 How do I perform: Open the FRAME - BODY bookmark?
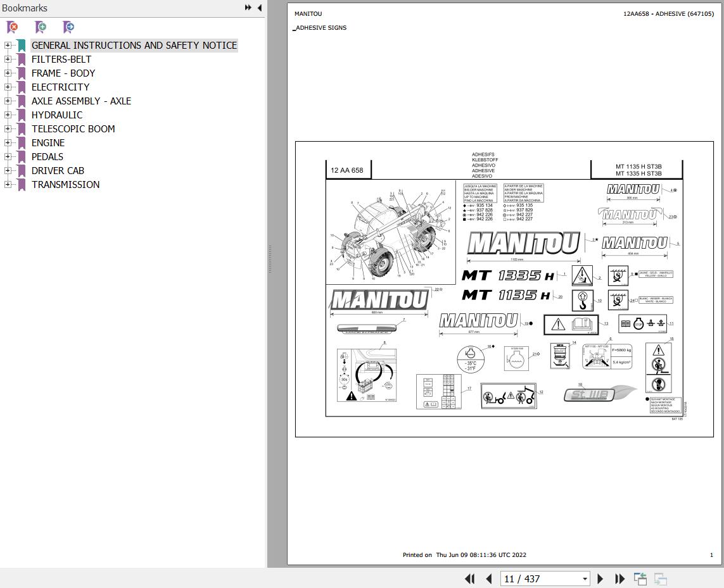(x=63, y=73)
